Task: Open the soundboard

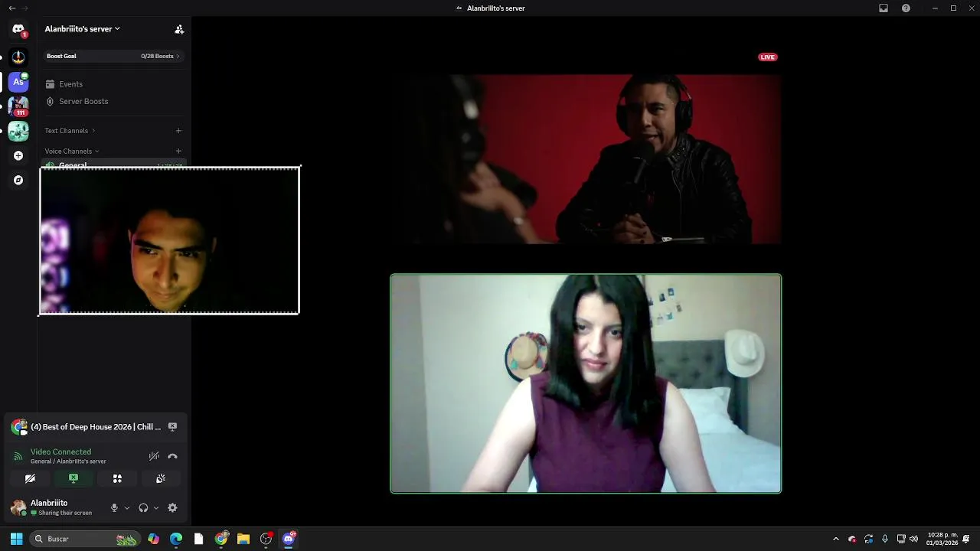Action: click(161, 478)
